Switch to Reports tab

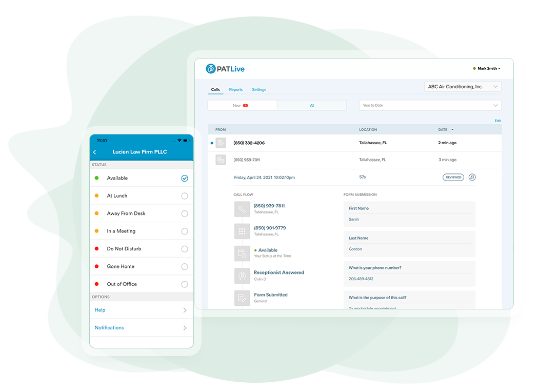235,89
